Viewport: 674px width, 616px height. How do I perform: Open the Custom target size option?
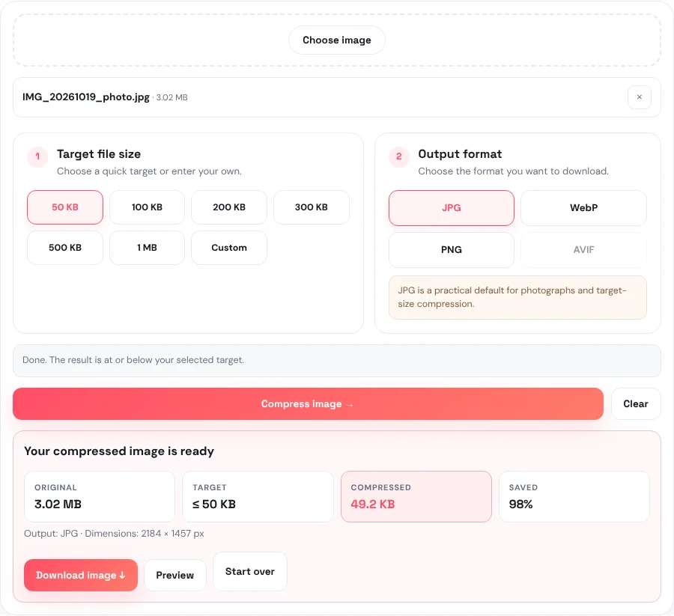tap(229, 248)
